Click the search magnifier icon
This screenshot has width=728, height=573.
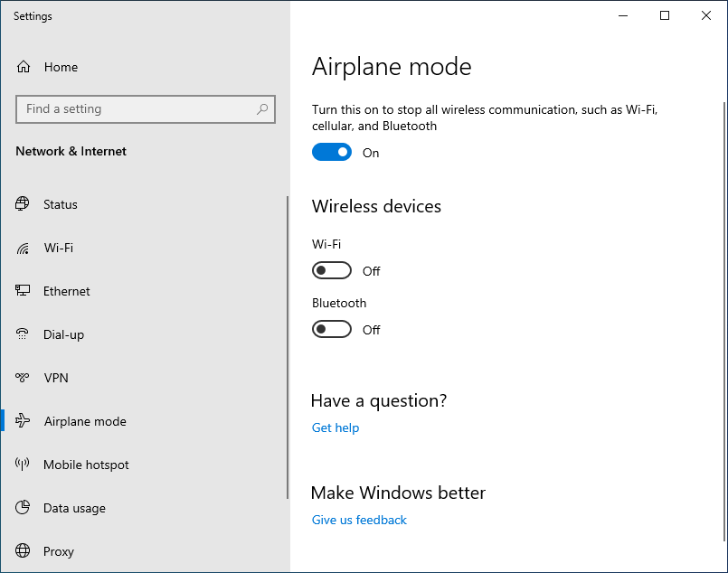[x=262, y=109]
